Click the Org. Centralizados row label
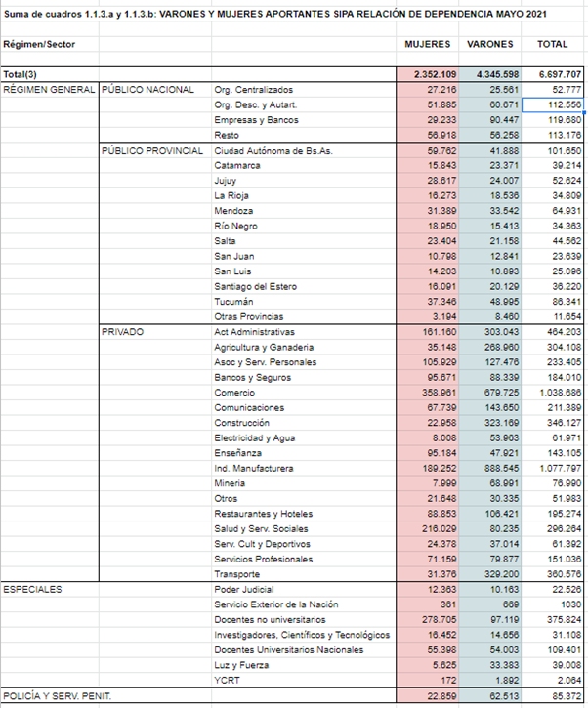 click(252, 90)
